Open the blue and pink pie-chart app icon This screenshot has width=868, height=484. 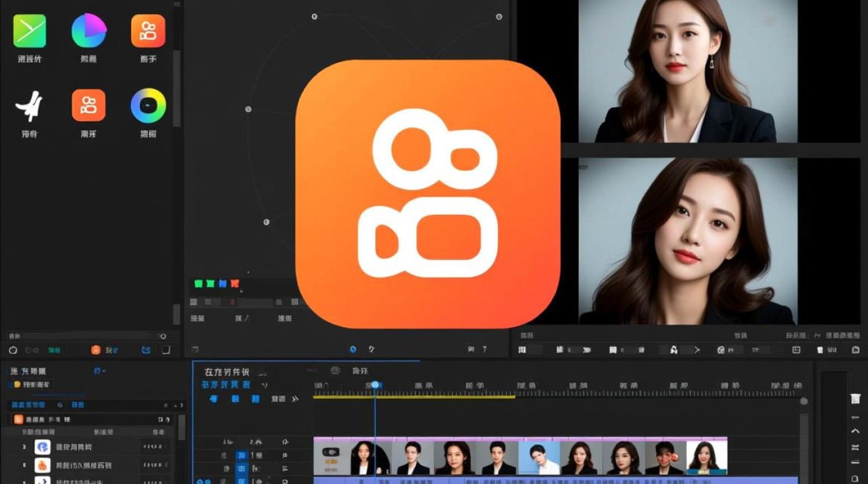pyautogui.click(x=88, y=31)
